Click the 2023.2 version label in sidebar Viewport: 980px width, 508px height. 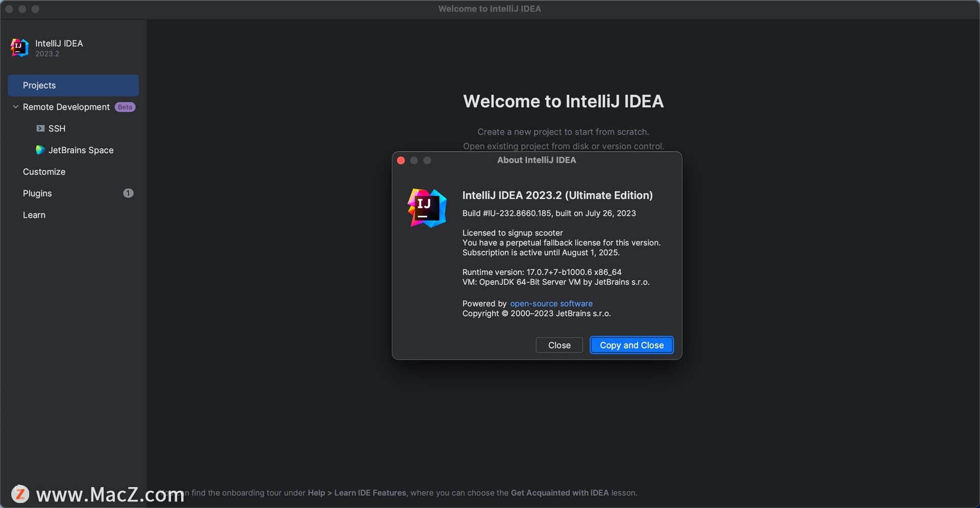pyautogui.click(x=47, y=54)
